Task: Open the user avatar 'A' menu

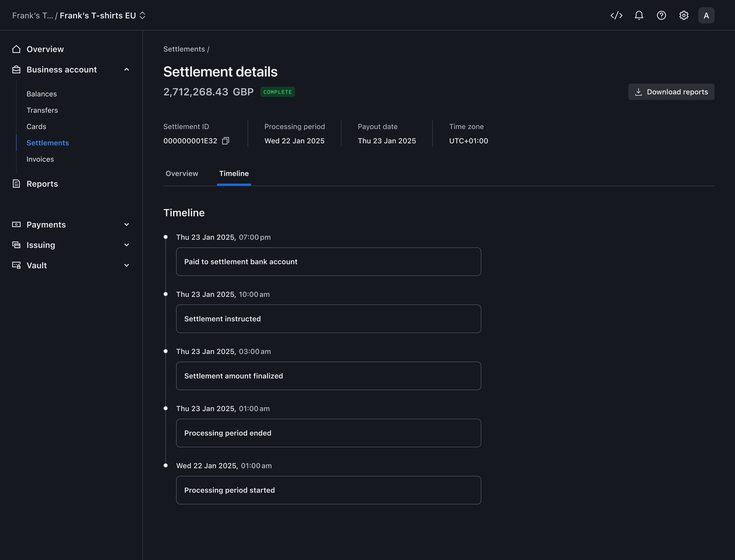Action: tap(706, 15)
